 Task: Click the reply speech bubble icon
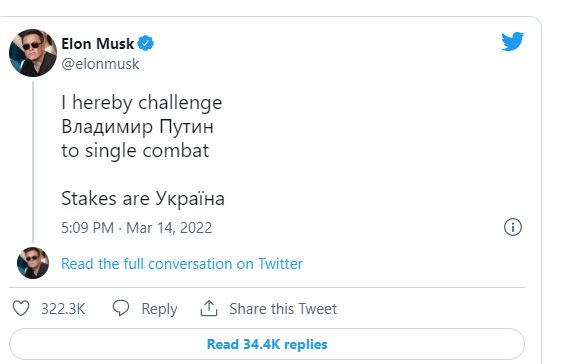coord(121,308)
